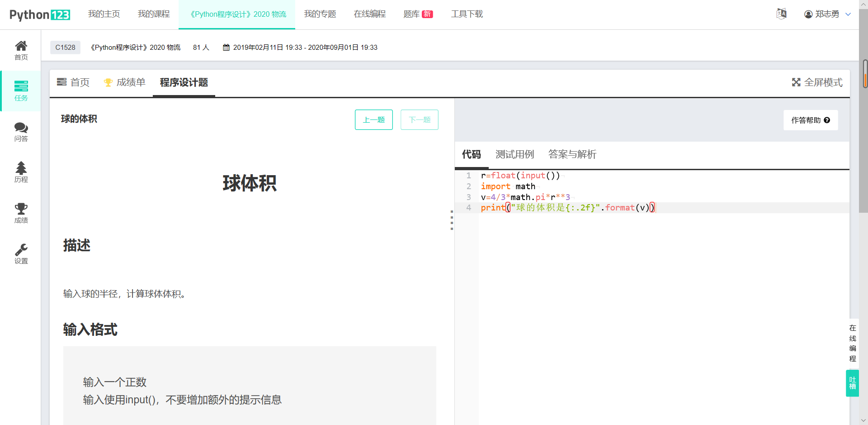The width and height of the screenshot is (868, 425).
Task: Click the 新 badge next to 题库
Action: click(x=427, y=14)
